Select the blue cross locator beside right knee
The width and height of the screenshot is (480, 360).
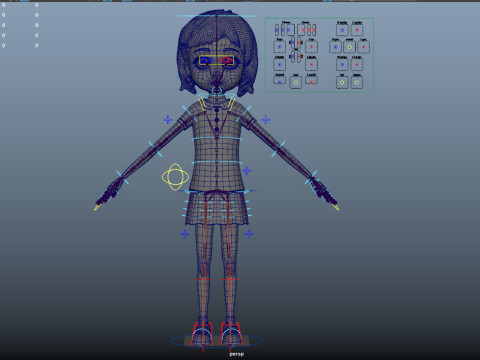click(249, 234)
